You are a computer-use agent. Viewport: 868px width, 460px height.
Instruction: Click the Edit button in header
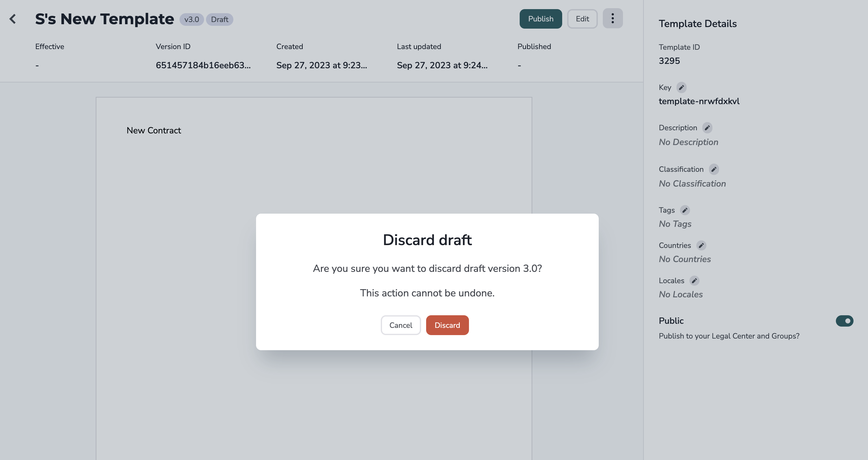point(582,19)
